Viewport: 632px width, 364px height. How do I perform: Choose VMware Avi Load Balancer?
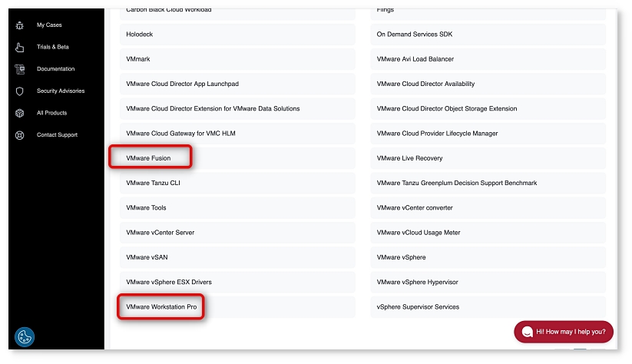coord(415,59)
